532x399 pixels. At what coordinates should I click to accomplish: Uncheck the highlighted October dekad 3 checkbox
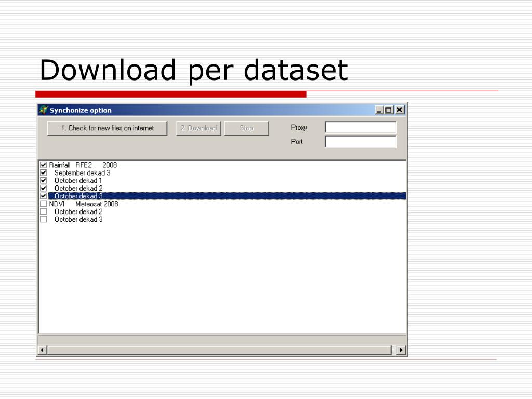pos(44,196)
